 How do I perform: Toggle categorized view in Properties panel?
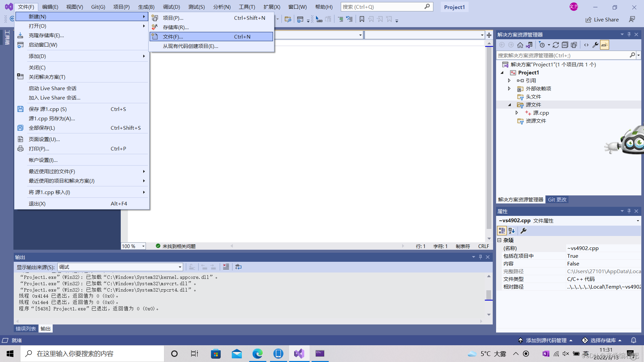pyautogui.click(x=502, y=231)
